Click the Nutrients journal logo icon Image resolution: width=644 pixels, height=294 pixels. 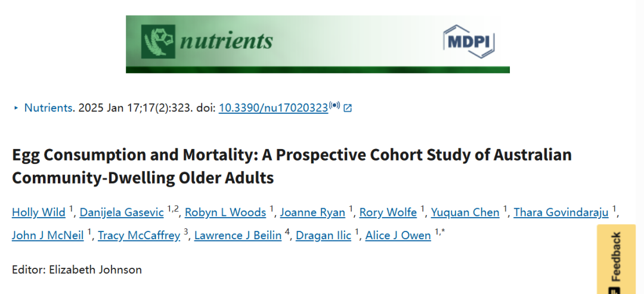click(159, 41)
